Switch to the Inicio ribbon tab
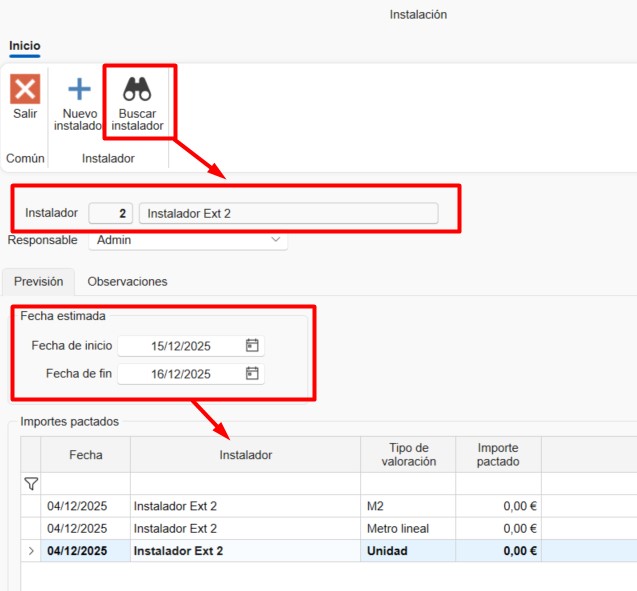Viewport: 637px width, 591px height. click(25, 46)
